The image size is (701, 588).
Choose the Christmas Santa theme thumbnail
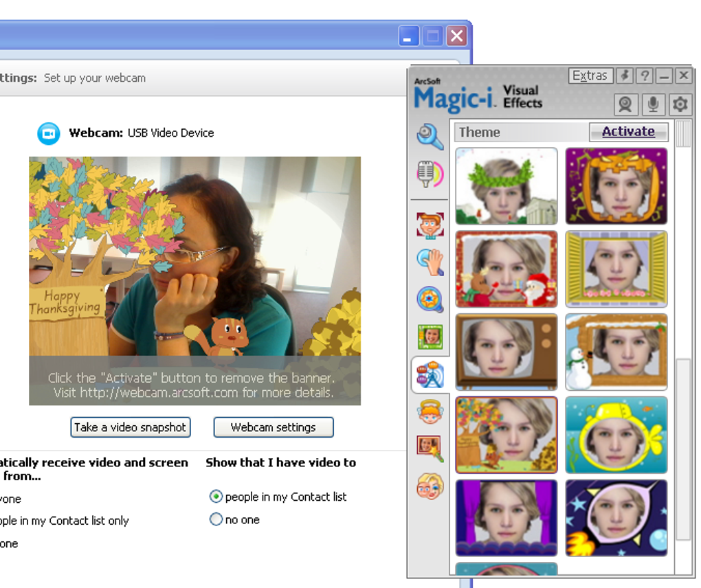pyautogui.click(x=506, y=269)
